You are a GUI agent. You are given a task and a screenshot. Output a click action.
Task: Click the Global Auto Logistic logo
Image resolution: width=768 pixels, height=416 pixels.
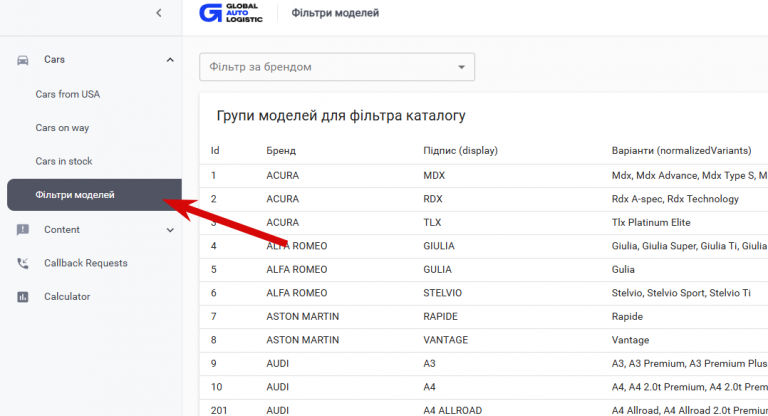coord(231,13)
